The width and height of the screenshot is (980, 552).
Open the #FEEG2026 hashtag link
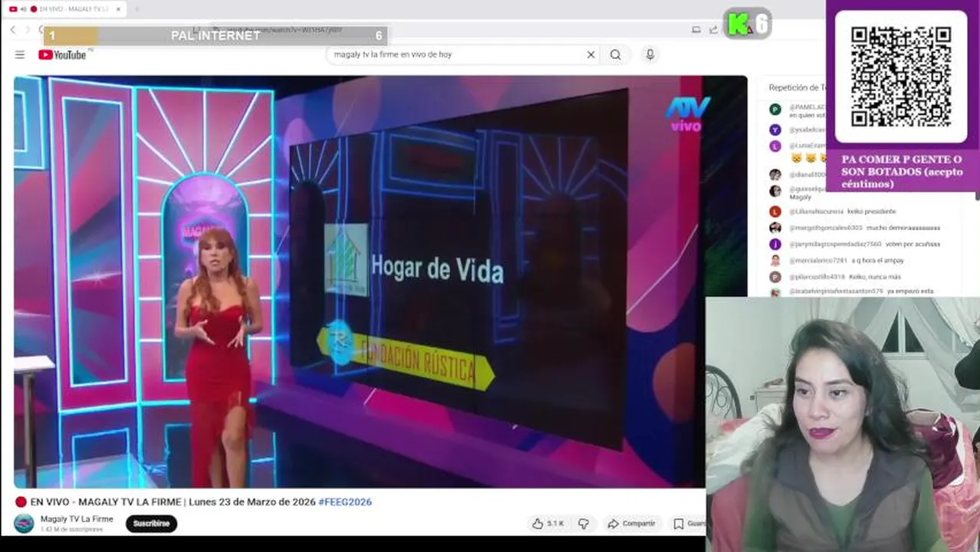[x=345, y=502]
